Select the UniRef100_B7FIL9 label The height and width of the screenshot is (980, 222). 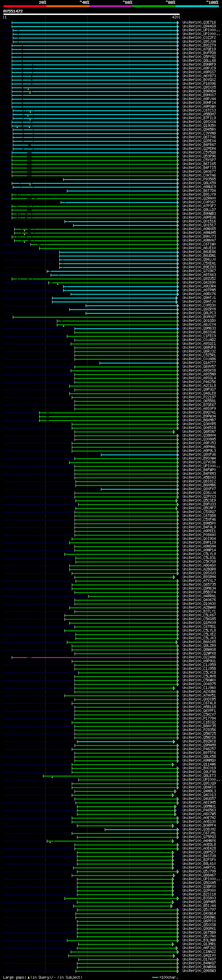pos(199,118)
